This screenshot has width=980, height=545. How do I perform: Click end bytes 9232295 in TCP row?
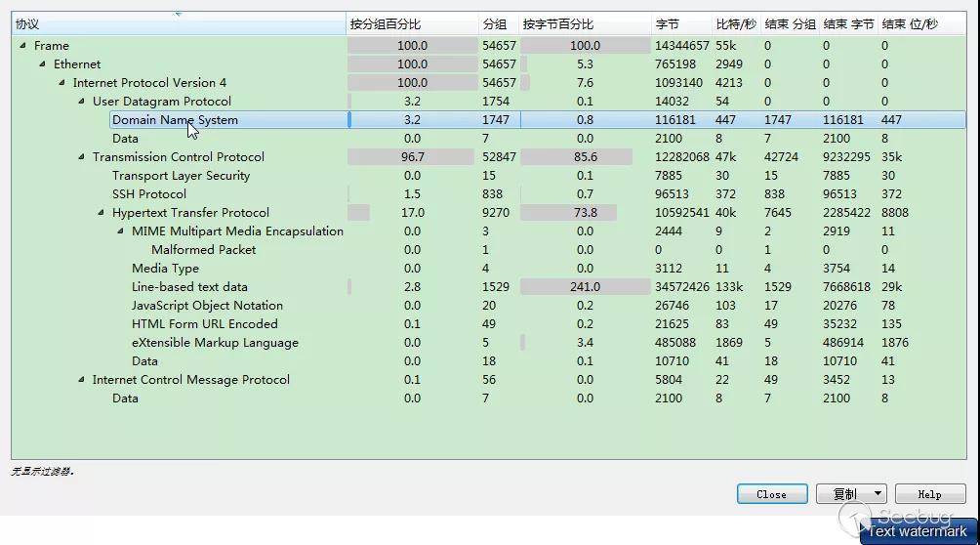846,156
